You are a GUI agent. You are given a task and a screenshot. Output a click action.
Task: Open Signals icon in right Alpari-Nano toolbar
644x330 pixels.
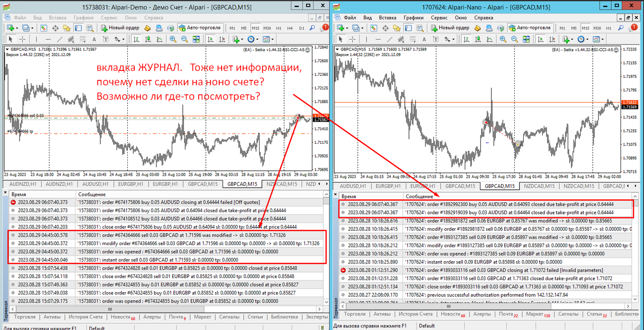tap(501, 27)
